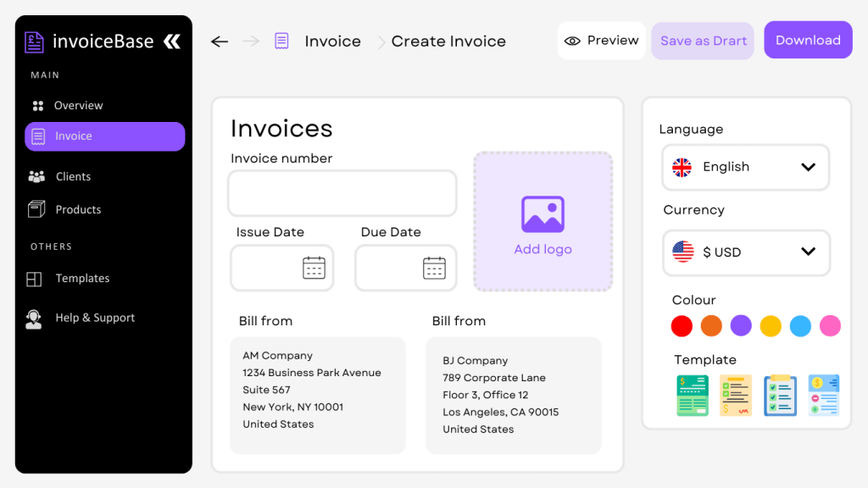Choose the green invoice template
868x488 pixels.
tap(693, 395)
